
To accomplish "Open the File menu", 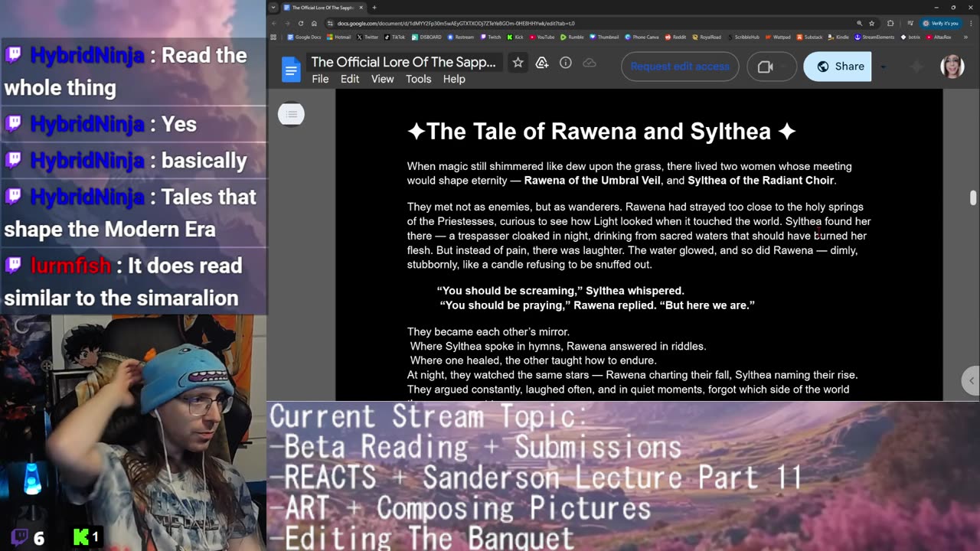I will click(x=320, y=79).
